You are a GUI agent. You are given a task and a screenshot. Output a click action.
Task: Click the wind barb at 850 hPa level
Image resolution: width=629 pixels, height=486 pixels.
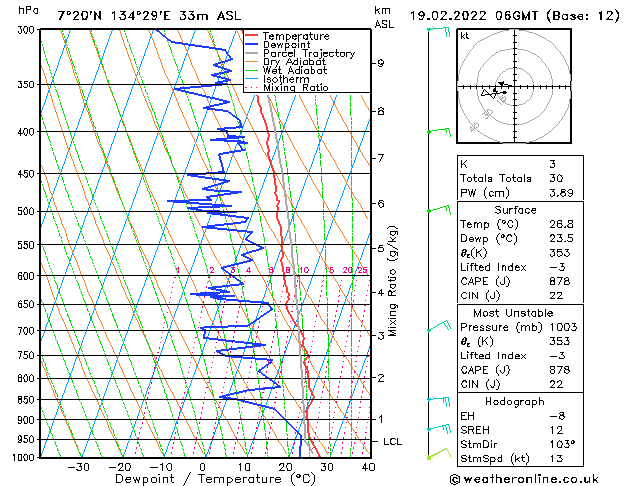[439, 401]
